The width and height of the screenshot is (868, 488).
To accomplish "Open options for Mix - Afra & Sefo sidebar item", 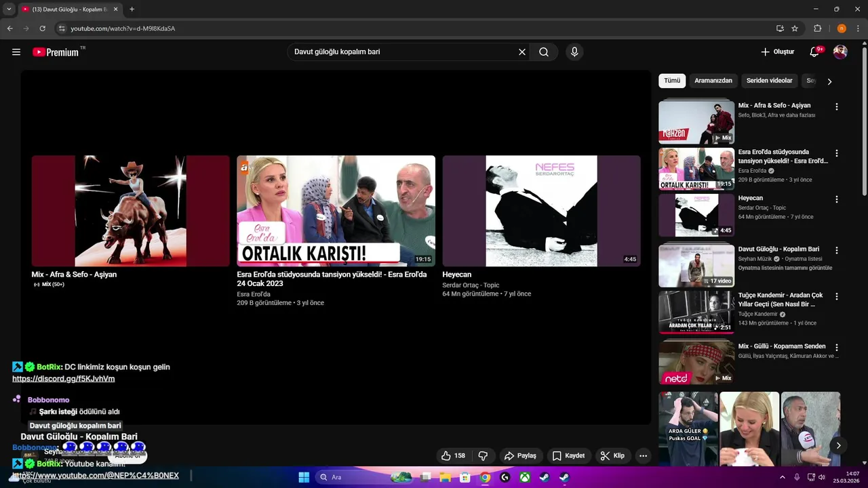I will (836, 107).
